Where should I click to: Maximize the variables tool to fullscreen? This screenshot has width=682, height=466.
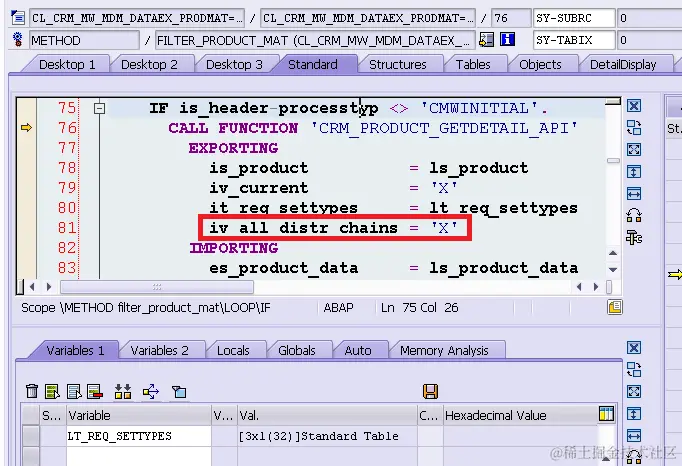(x=634, y=391)
